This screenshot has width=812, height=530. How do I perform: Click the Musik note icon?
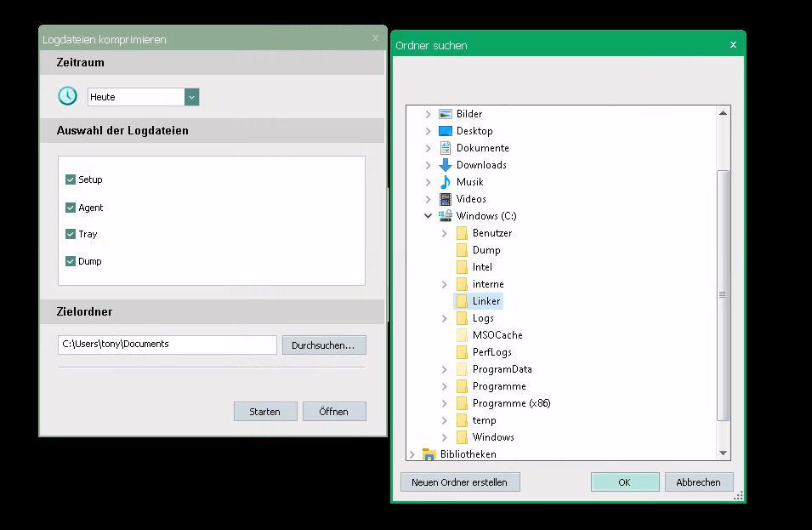(446, 182)
